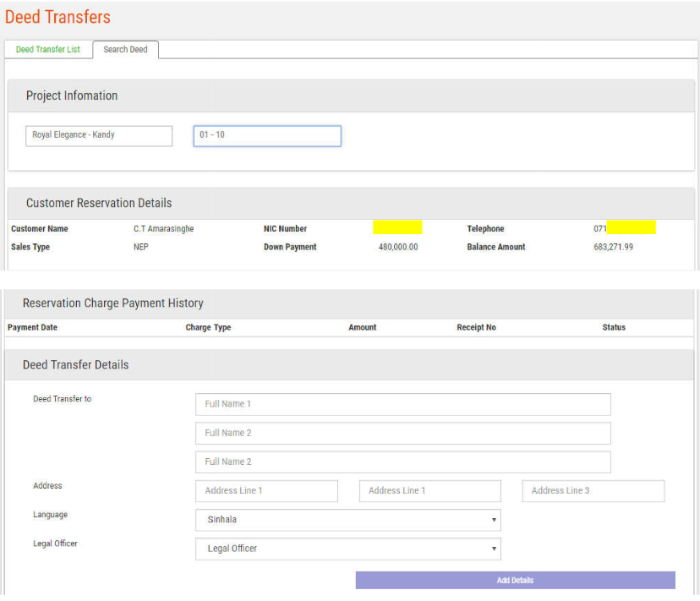Click the middle address line field
Image resolution: width=700 pixels, height=601 pixels.
[429, 491]
